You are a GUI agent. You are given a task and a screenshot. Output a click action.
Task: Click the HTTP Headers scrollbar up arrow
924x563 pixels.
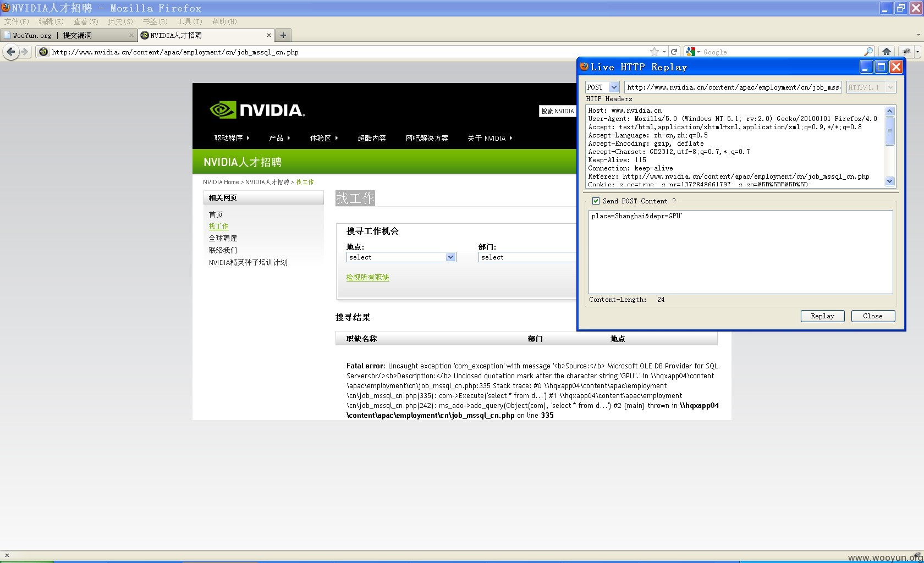click(x=890, y=111)
